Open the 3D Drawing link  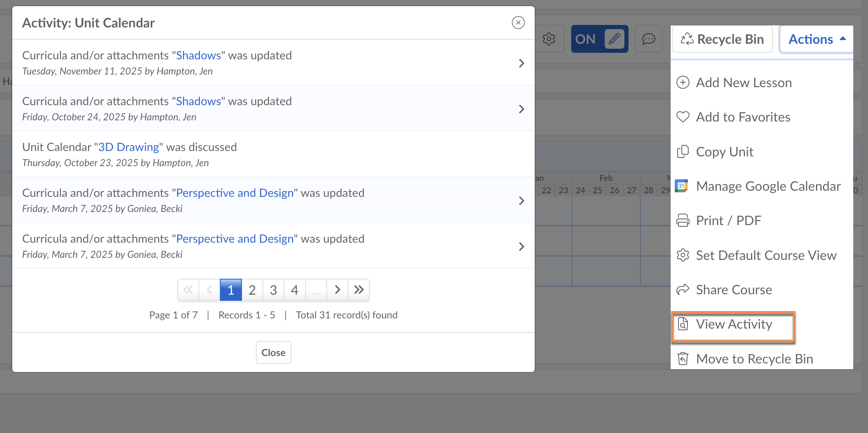click(129, 147)
